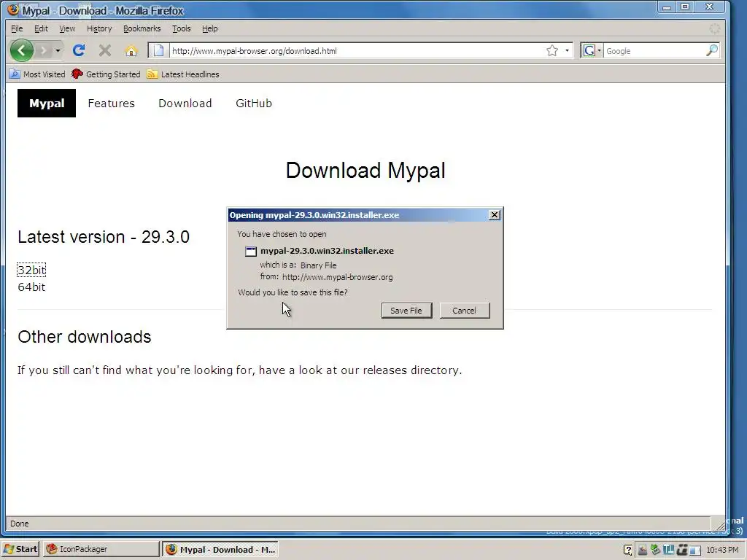Open the Download page nav link

click(x=185, y=104)
